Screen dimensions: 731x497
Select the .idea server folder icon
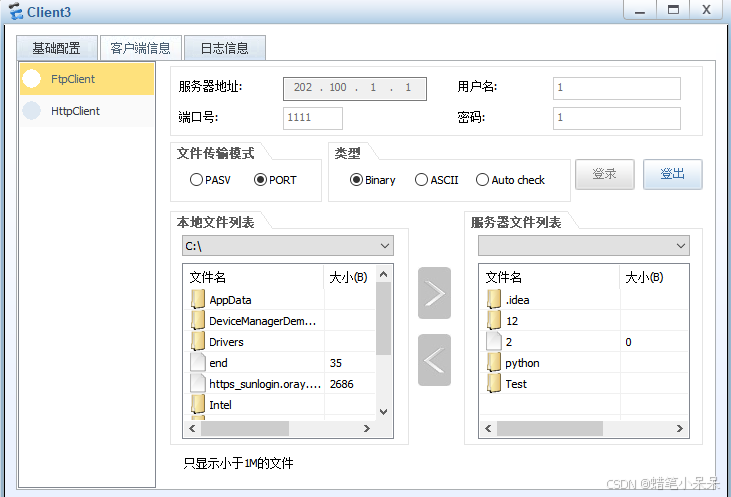[x=494, y=299]
